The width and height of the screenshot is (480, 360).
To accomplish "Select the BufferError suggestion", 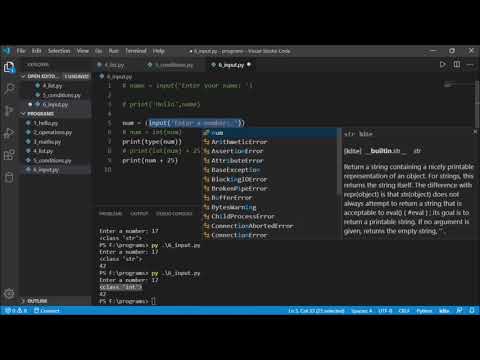I will (270, 198).
